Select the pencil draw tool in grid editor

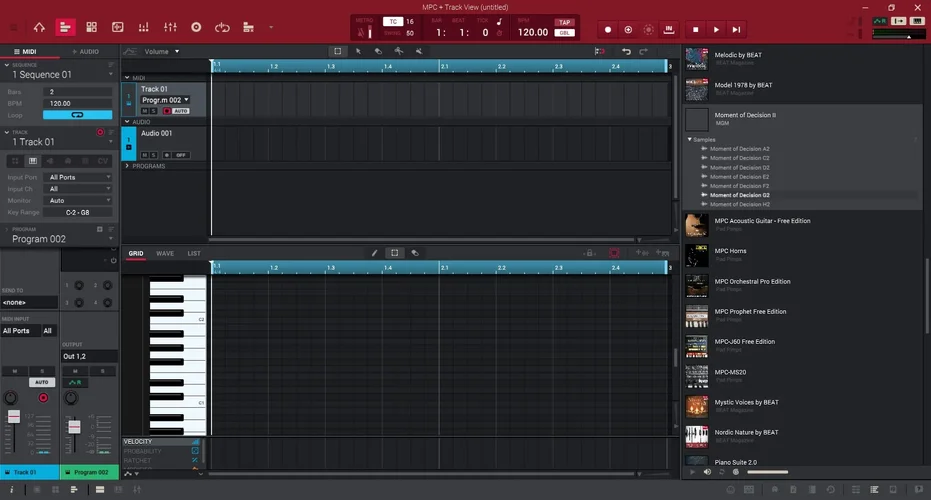(x=375, y=253)
